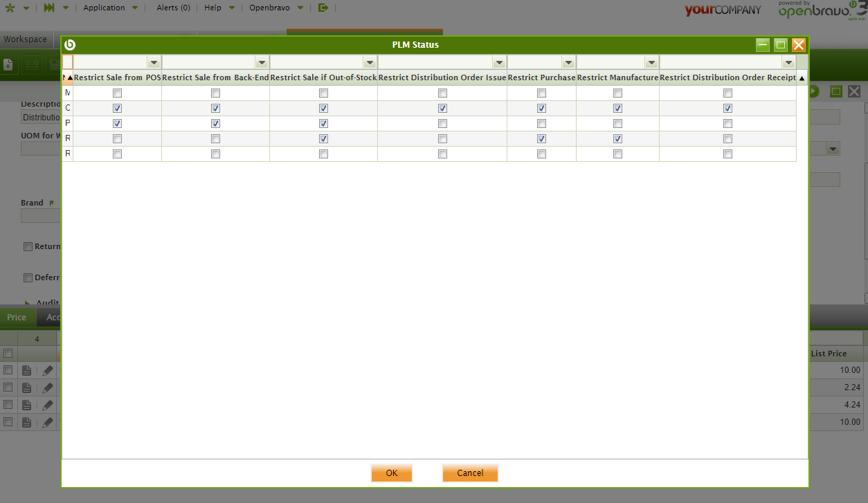The width and height of the screenshot is (868, 503).
Task: Click the sort arrow beside Restrict Distribution Order Receipt
Action: [x=802, y=78]
